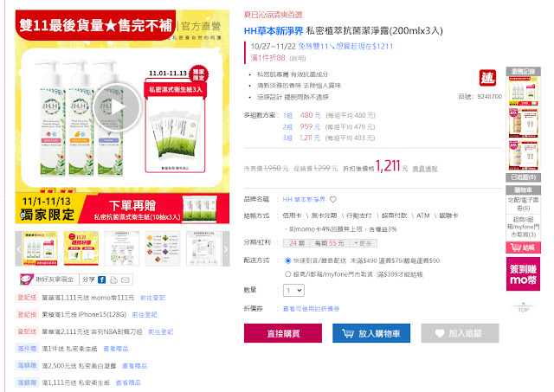The height and width of the screenshot is (392, 554).
Task: Click the Facebook share icon
Action: 102,280
